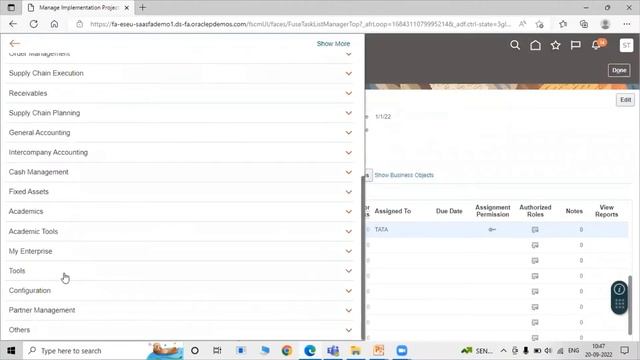The height and width of the screenshot is (360, 640).
Task: Expand the Receivables section chevron
Action: click(349, 93)
